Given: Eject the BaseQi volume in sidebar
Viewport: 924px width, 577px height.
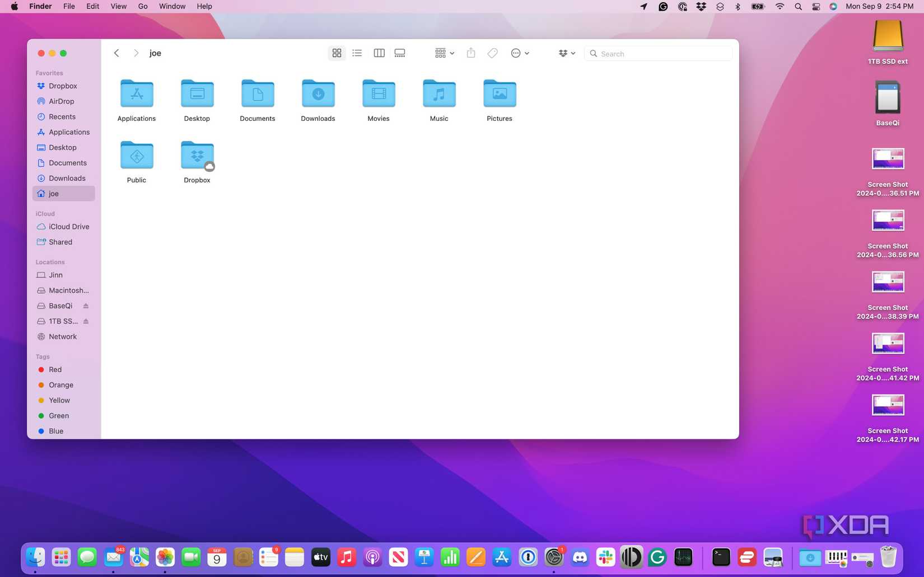Looking at the screenshot, I should pyautogui.click(x=86, y=306).
